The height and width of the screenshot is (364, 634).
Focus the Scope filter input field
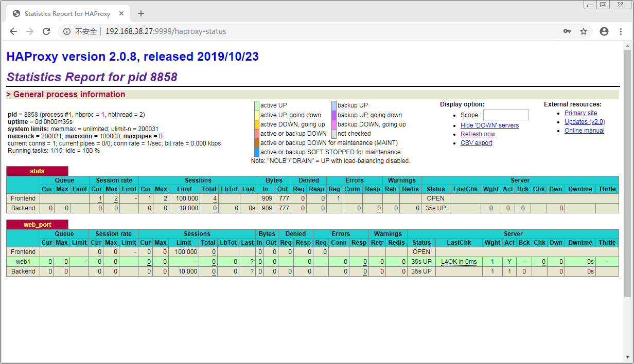point(506,115)
